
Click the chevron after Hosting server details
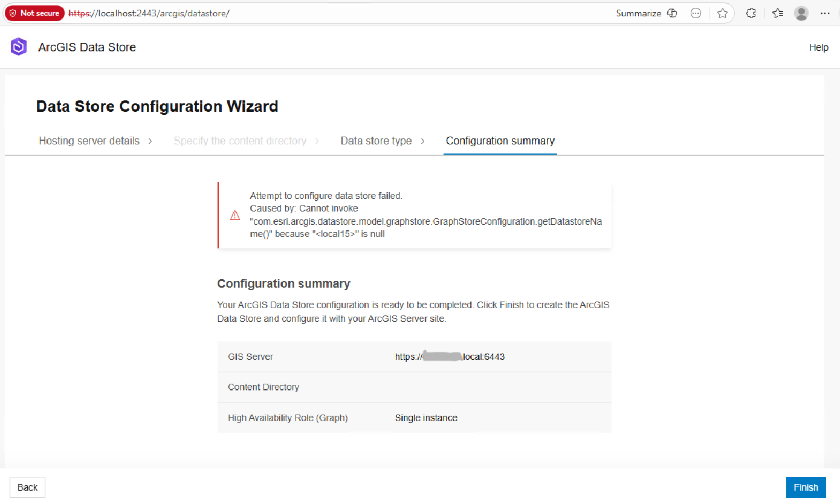[150, 141]
